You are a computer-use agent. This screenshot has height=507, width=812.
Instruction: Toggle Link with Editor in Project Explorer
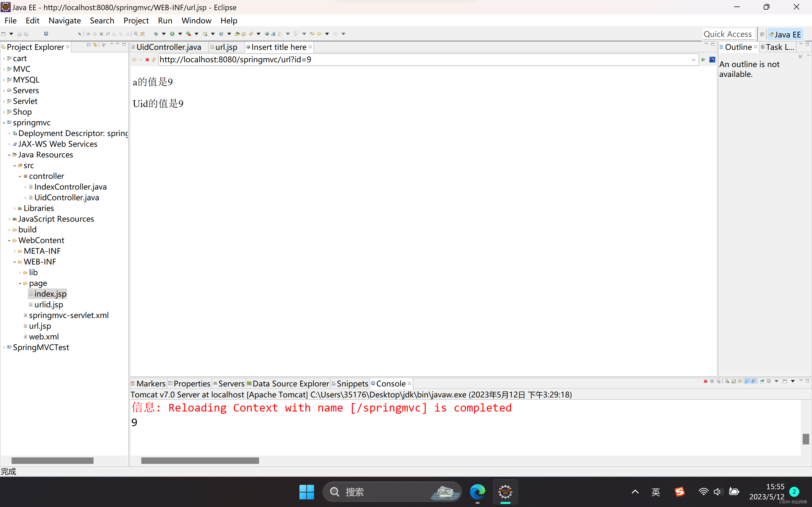(95, 45)
